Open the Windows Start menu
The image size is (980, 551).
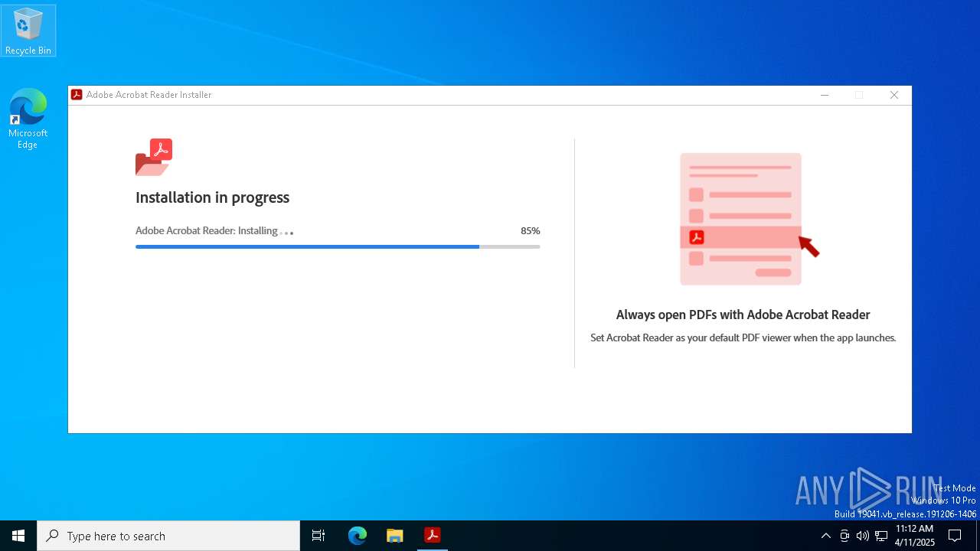coord(18,536)
